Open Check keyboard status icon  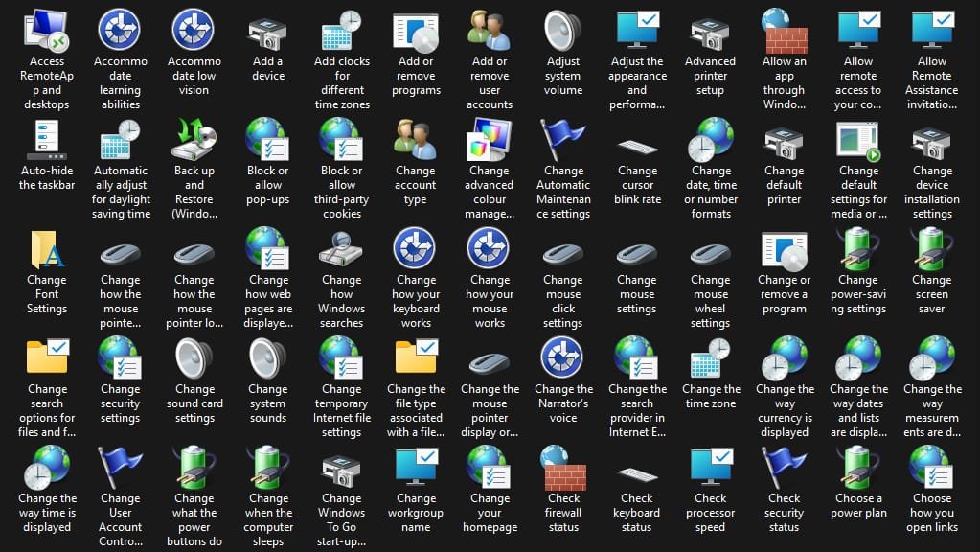coord(637,475)
